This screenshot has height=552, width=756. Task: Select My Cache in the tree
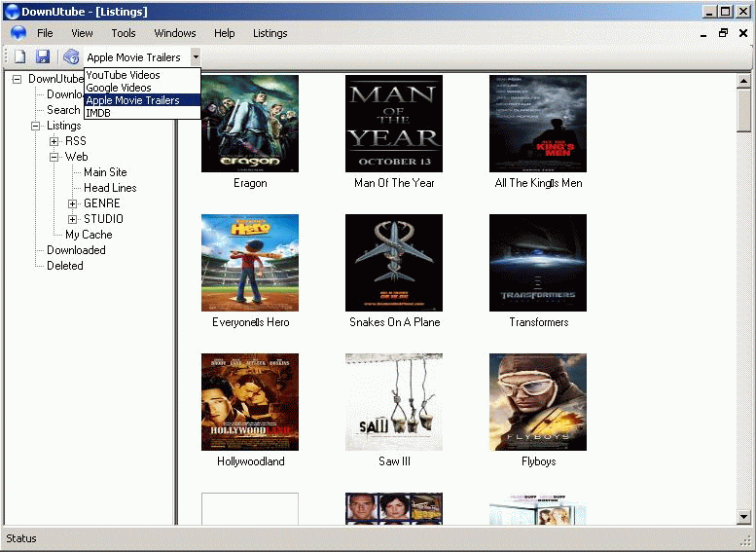89,235
